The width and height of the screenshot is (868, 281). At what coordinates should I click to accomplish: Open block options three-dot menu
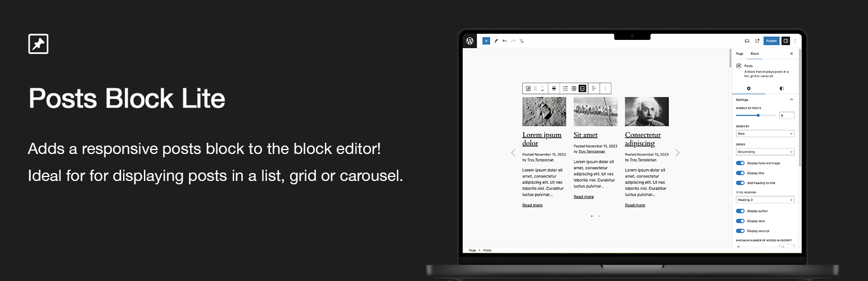tap(605, 88)
